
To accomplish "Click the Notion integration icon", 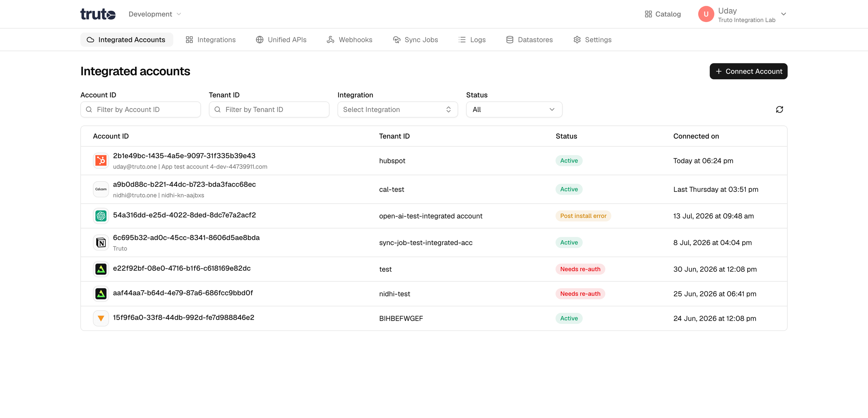I will point(101,242).
